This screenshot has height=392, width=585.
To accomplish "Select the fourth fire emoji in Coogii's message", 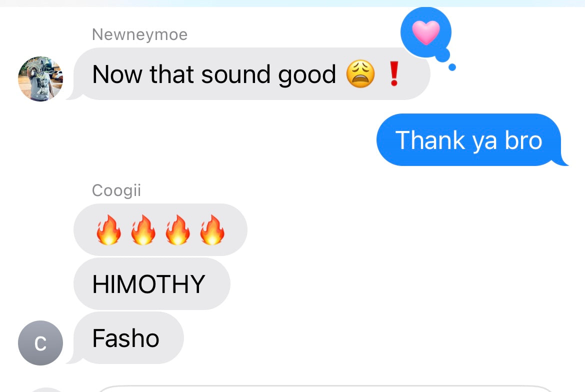I will coord(212,230).
